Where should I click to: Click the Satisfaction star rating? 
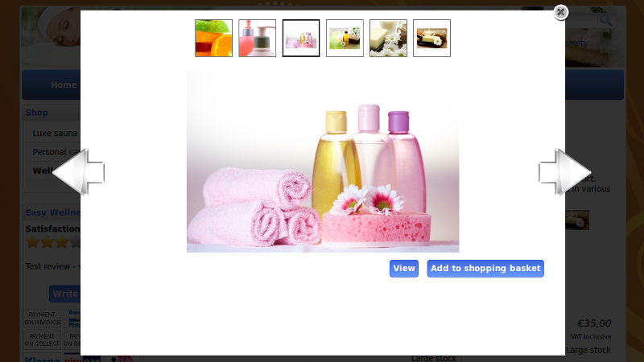tap(53, 242)
